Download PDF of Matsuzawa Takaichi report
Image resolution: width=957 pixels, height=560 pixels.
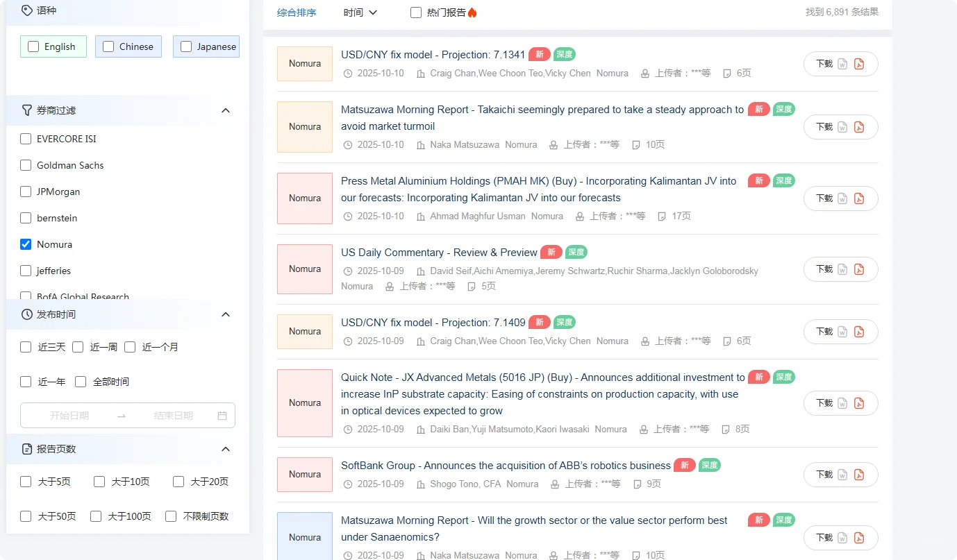click(859, 127)
